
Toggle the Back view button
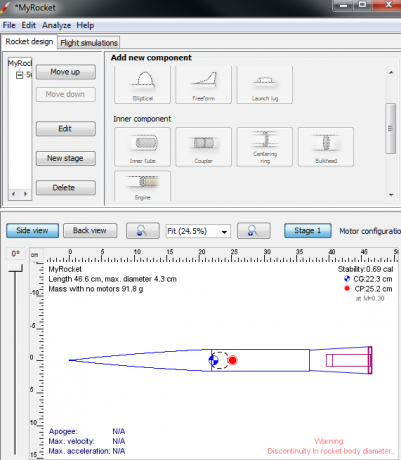click(90, 231)
